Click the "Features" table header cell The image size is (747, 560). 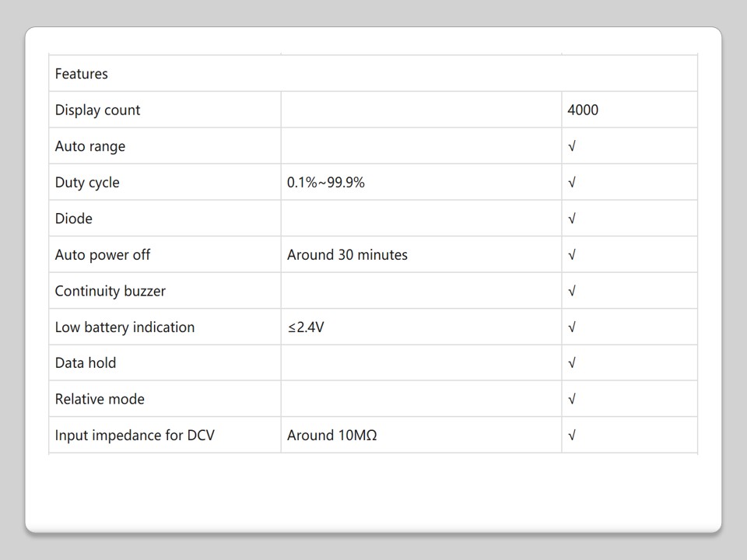[x=82, y=74]
